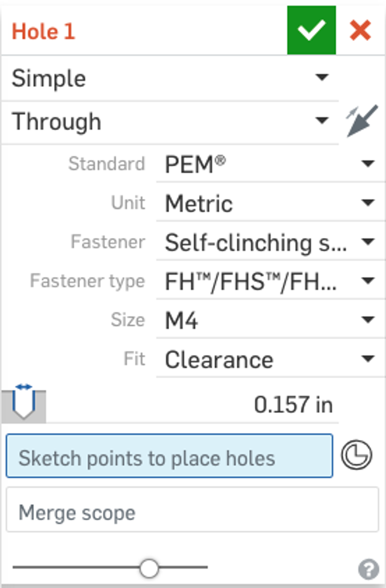The image size is (386, 588).
Task: Open the help question mark icon
Action: pos(368,569)
